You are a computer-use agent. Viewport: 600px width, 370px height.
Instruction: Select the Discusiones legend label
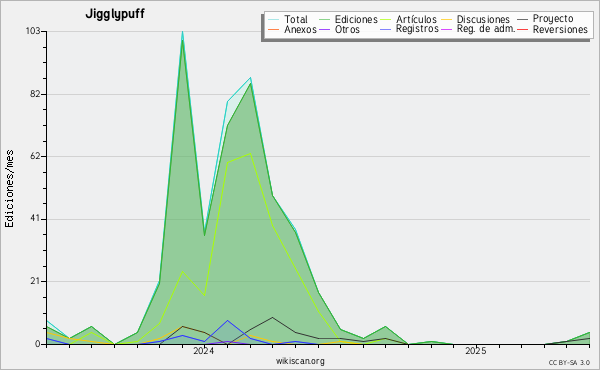pyautogui.click(x=483, y=19)
